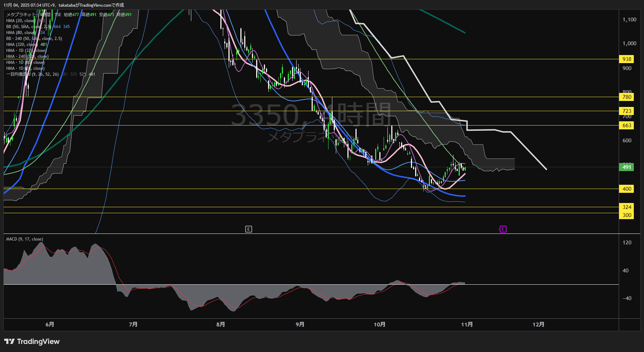
Task: Click the 1,000 mark on price axis
Action: (x=629, y=43)
